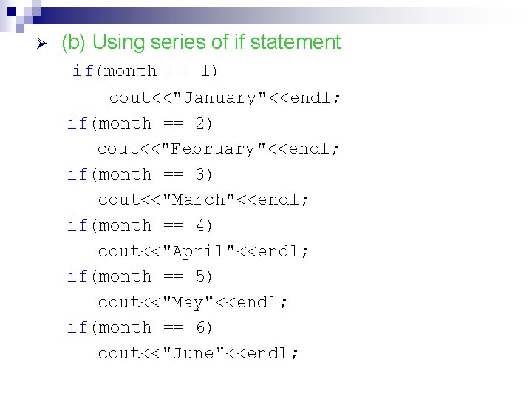Select the cout "May" code line

tap(194, 302)
